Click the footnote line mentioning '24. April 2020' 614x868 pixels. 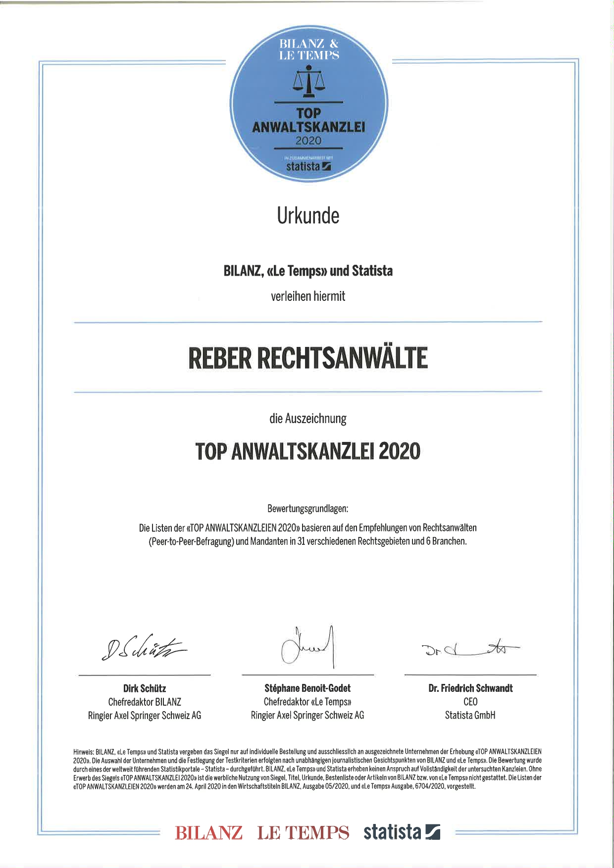[x=274, y=787]
